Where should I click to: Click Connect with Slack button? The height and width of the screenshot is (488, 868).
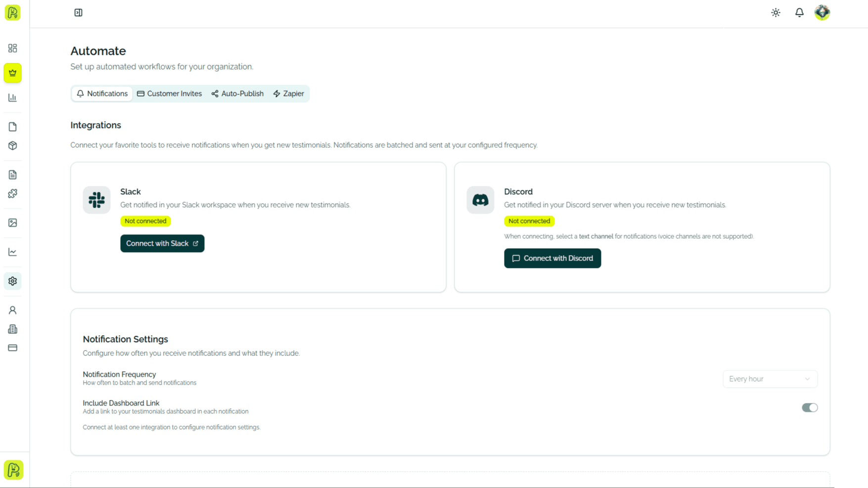pos(162,243)
